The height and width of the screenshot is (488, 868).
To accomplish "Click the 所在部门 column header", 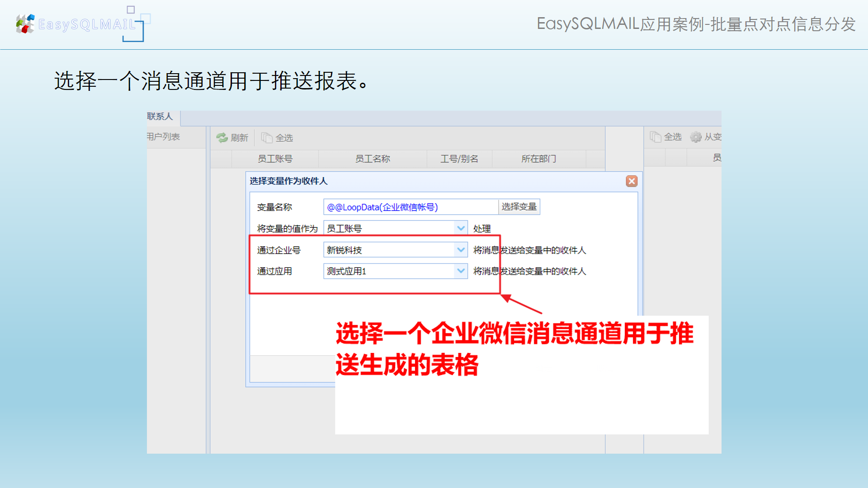I will 539,159.
